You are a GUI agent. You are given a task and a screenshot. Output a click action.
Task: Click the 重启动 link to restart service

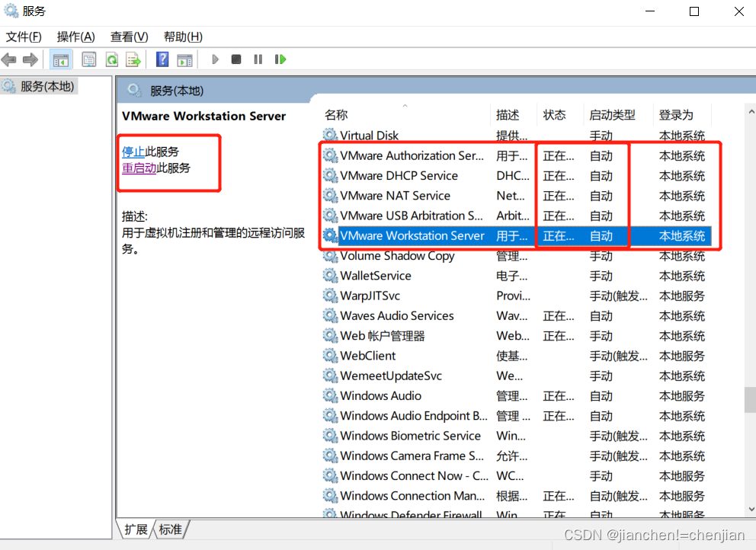coord(139,168)
